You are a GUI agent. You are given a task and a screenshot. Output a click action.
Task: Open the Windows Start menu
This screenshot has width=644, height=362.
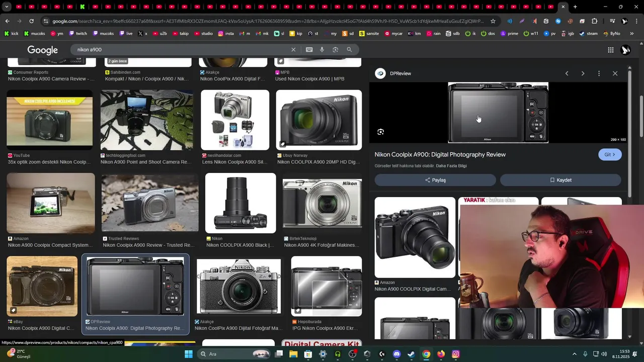[189, 354]
